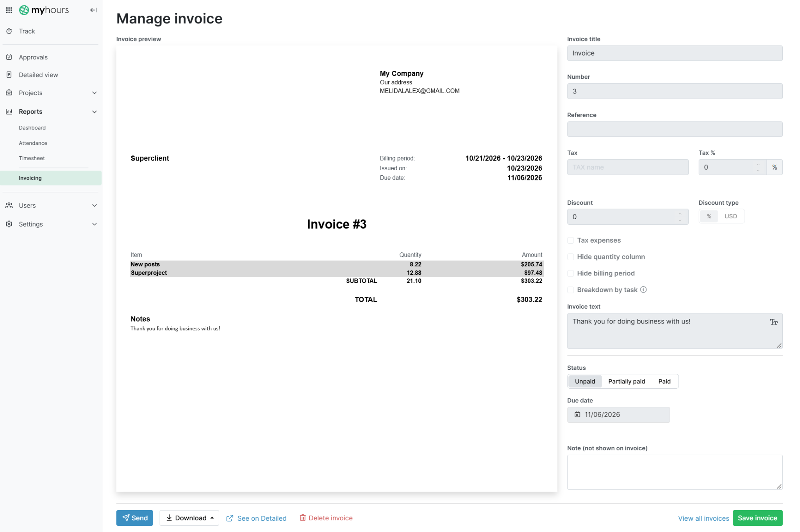Viewport: 800px width, 532px height.
Task: Click the Projects briefcase icon
Action: point(9,93)
